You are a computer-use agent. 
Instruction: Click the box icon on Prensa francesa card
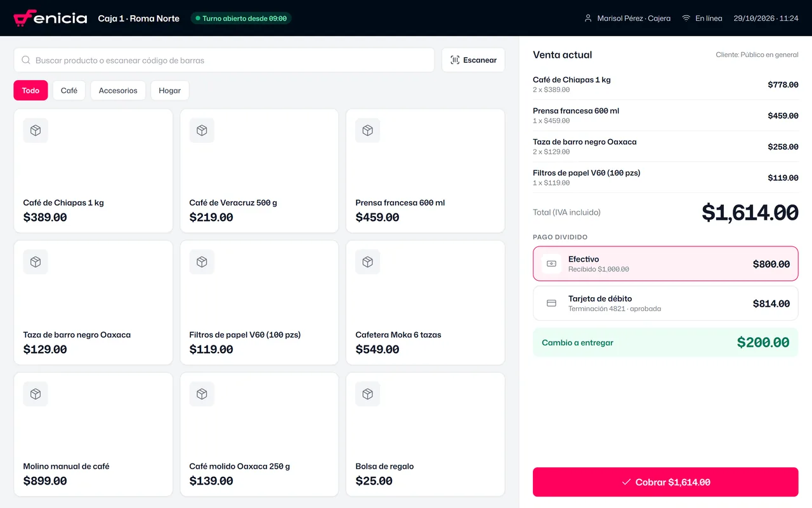[x=367, y=130]
